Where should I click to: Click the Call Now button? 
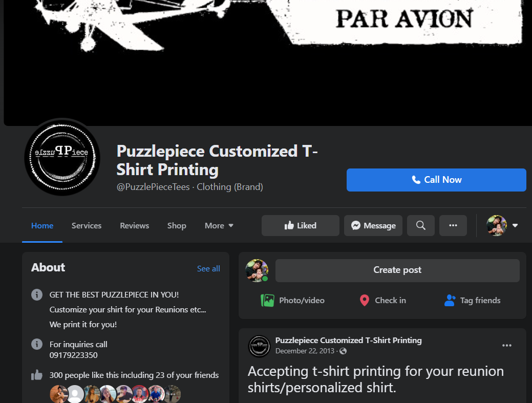tap(436, 180)
